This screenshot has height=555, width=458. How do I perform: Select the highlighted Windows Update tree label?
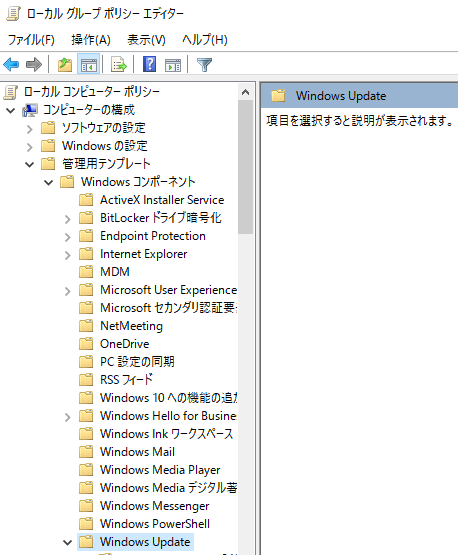click(145, 542)
